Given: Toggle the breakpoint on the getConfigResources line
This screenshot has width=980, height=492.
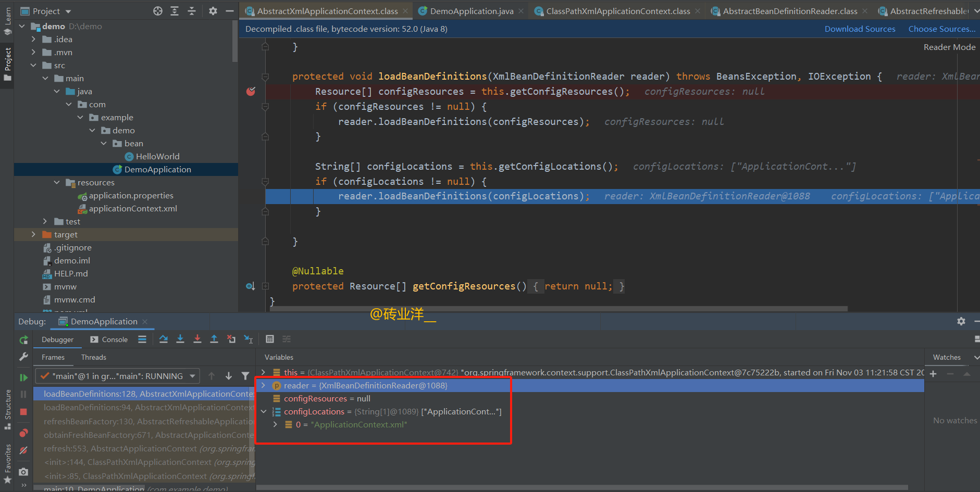Looking at the screenshot, I should (x=251, y=92).
